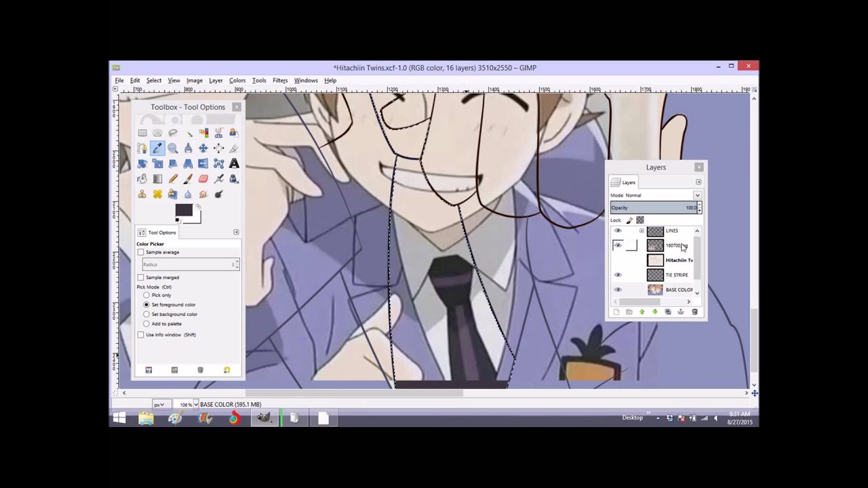Choose Set foreground color radio option
This screenshot has height=488, width=868.
coord(146,305)
